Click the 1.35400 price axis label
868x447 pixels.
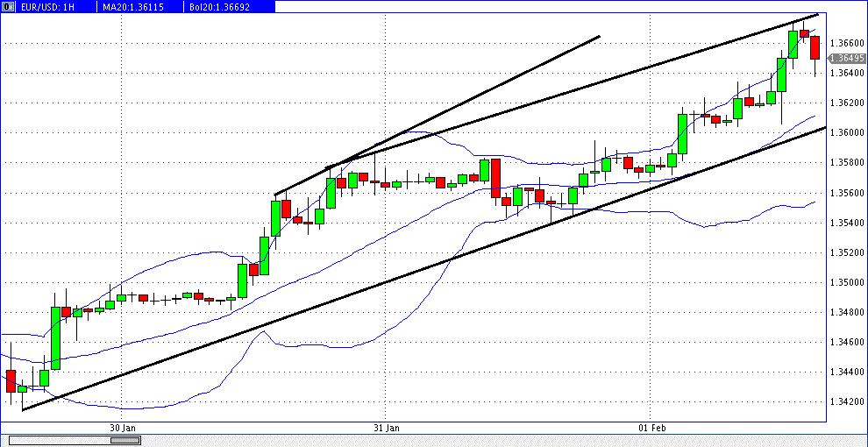click(x=848, y=223)
